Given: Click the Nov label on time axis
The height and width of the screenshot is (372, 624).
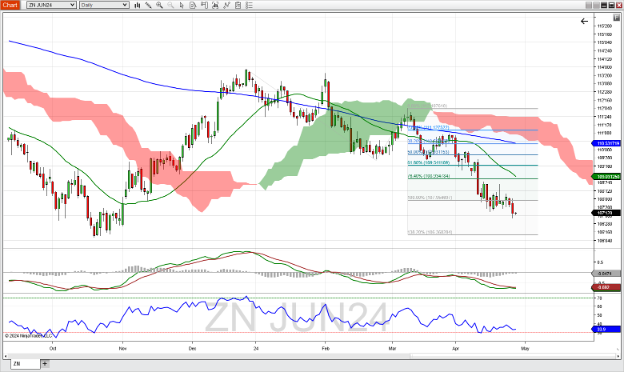Looking at the screenshot, I should [x=123, y=348].
